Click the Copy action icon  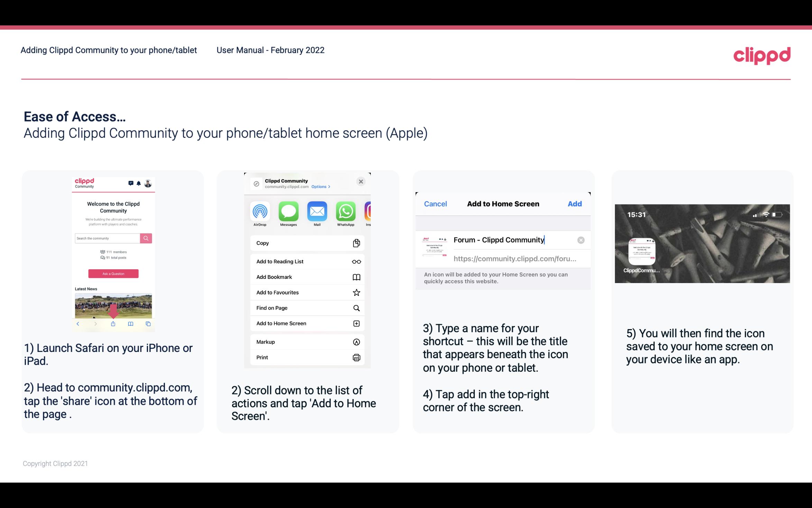point(356,242)
